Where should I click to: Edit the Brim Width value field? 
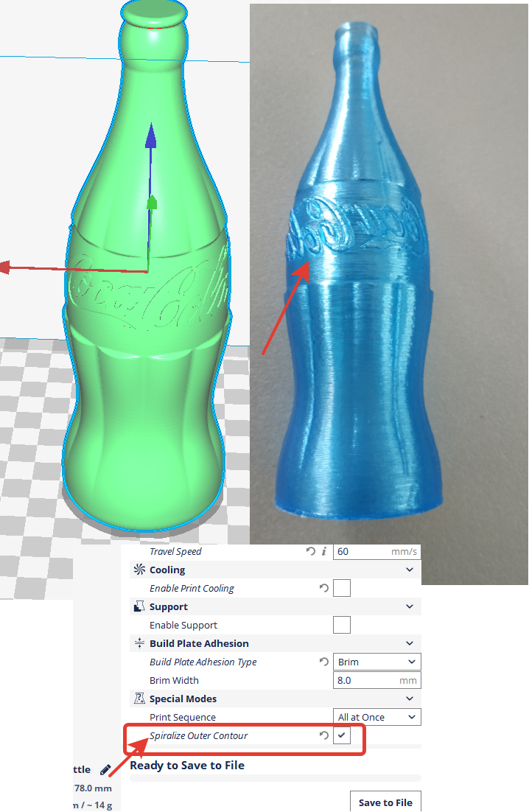376,680
